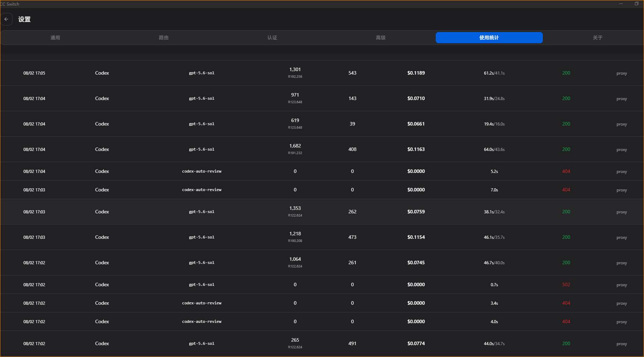This screenshot has width=644, height=357.
Task: Click the row with cost $0.0710
Action: pyautogui.click(x=322, y=98)
